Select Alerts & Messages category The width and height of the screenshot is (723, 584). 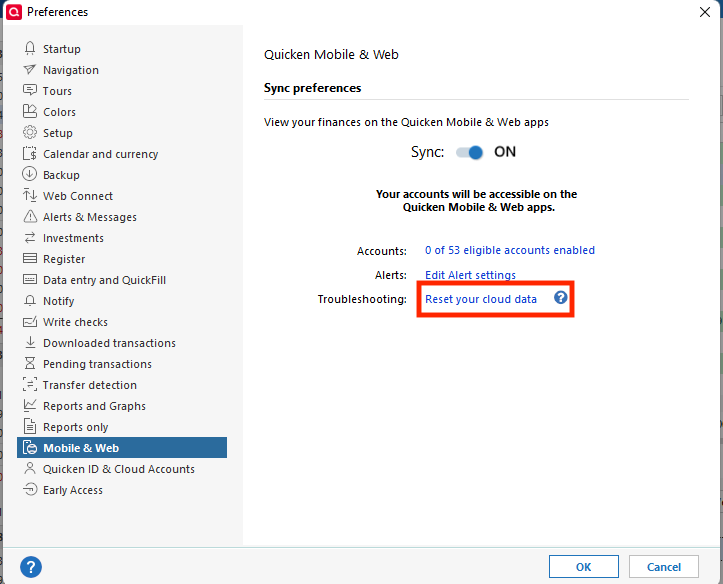click(x=90, y=217)
